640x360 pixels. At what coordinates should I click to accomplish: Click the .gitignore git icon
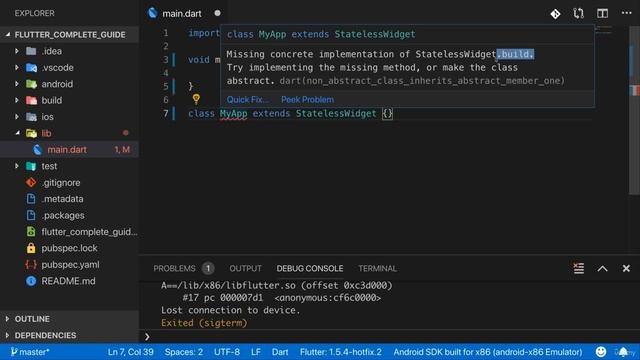[x=31, y=182]
